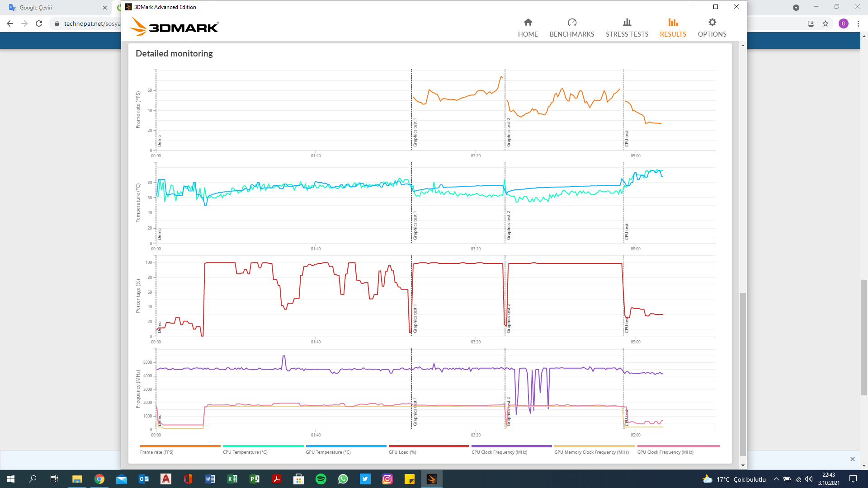The image size is (868, 488).
Task: Launch Excel from the taskbar
Action: click(232, 479)
